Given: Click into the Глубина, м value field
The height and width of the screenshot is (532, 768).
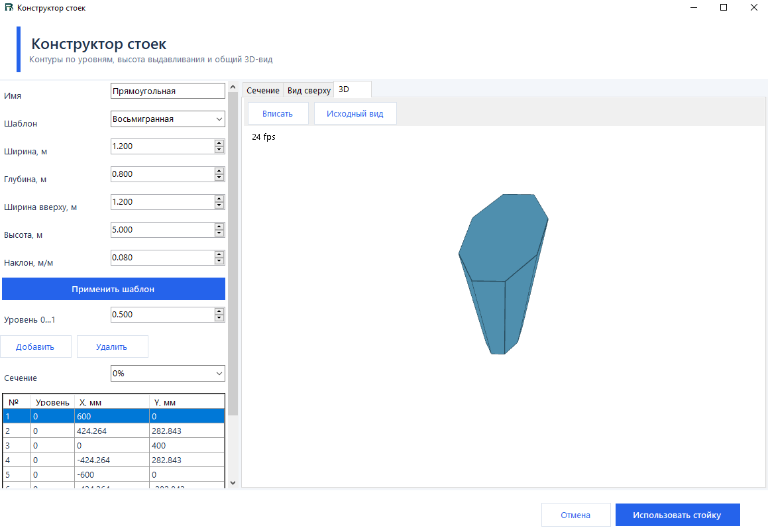Looking at the screenshot, I should pyautogui.click(x=162, y=174).
